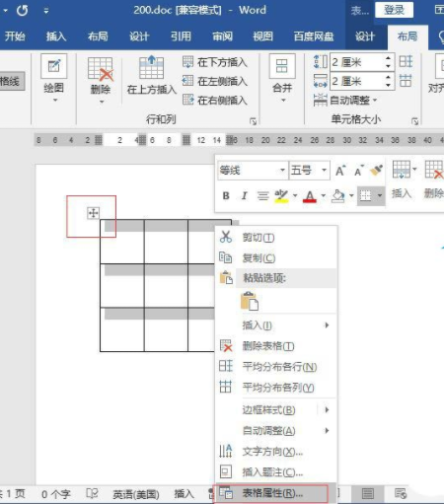Select 复制(C) from context menu
The height and width of the screenshot is (504, 444).
point(276,258)
